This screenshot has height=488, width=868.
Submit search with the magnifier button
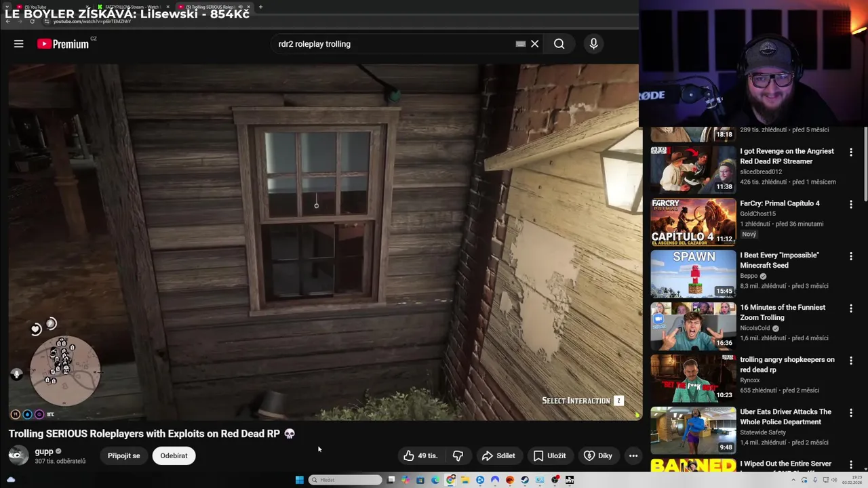click(559, 44)
